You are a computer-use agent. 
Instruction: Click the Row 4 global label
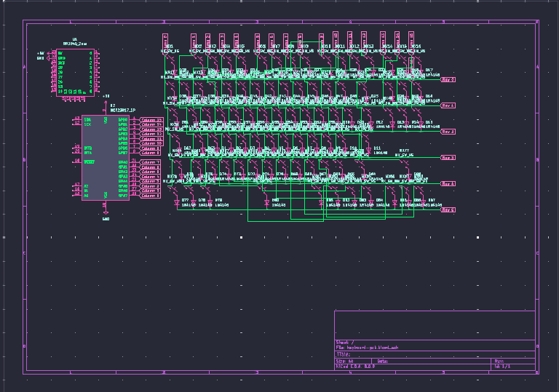448,183
